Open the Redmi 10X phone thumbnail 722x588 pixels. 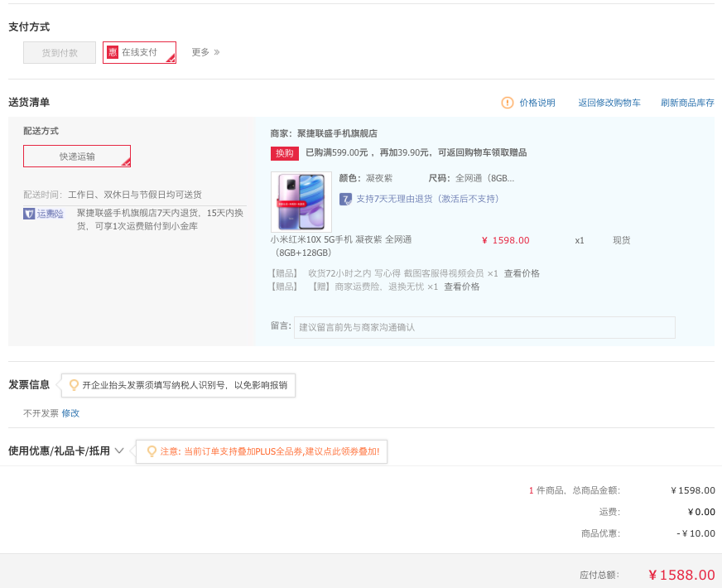pyautogui.click(x=301, y=202)
